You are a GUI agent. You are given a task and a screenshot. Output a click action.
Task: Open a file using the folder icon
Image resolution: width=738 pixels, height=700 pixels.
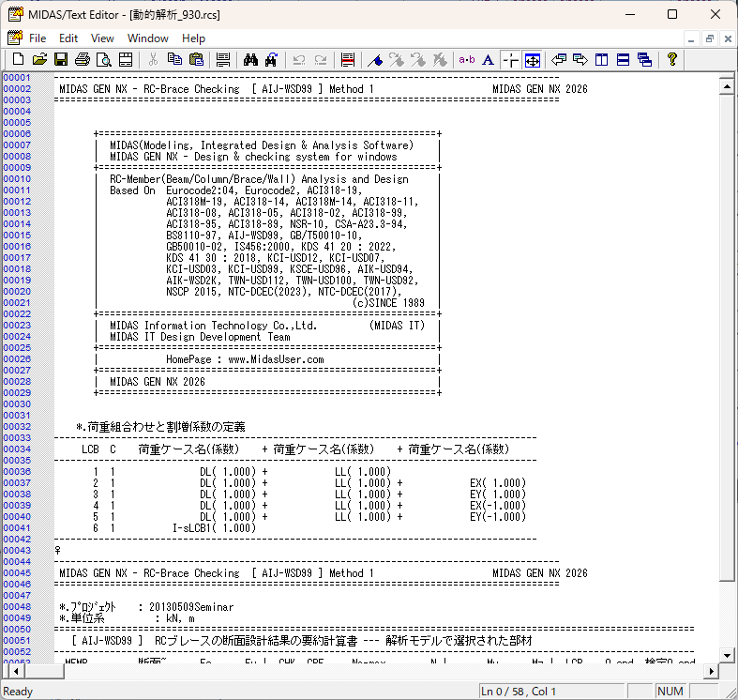[x=39, y=60]
